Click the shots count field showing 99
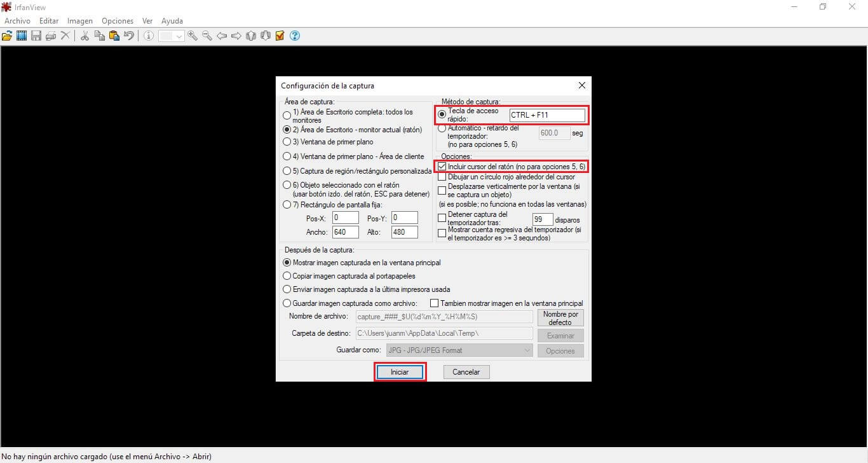Screen dimensions: 868x463 click(543, 219)
